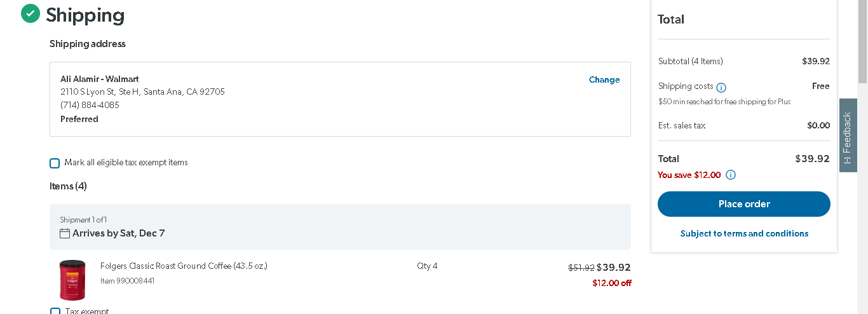Viewport: 868px width, 314px height.
Task: Click the vertical page scrollbar
Action: [x=862, y=157]
